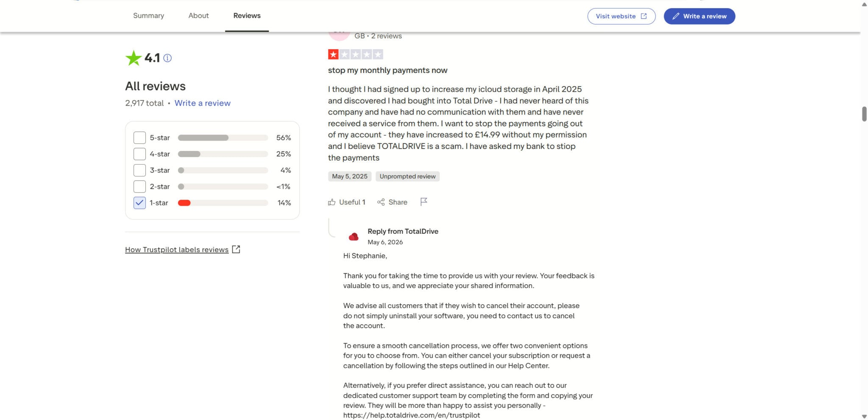Open How Trustpilot labels reviews link
Viewport: 868px width, 420px height.
tap(177, 249)
